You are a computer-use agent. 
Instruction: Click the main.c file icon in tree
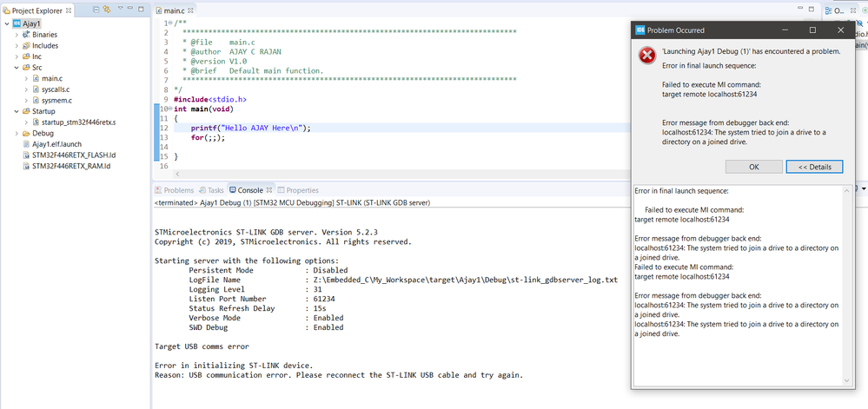tap(36, 79)
